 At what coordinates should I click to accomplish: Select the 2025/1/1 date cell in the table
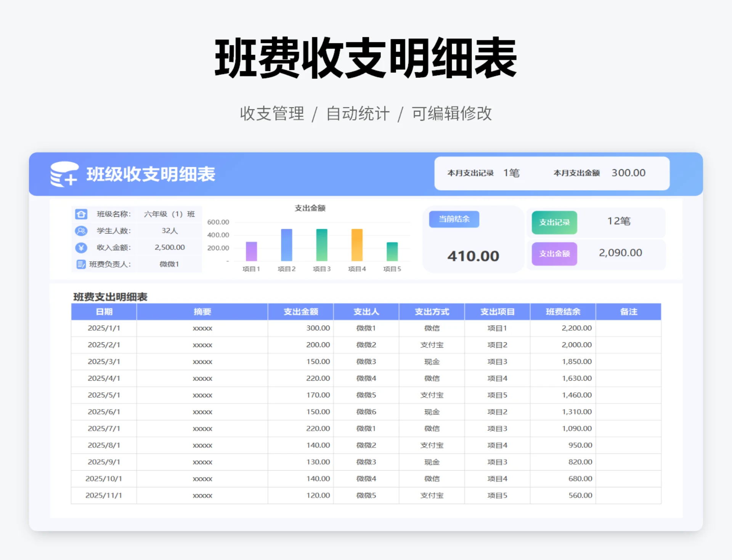point(103,328)
